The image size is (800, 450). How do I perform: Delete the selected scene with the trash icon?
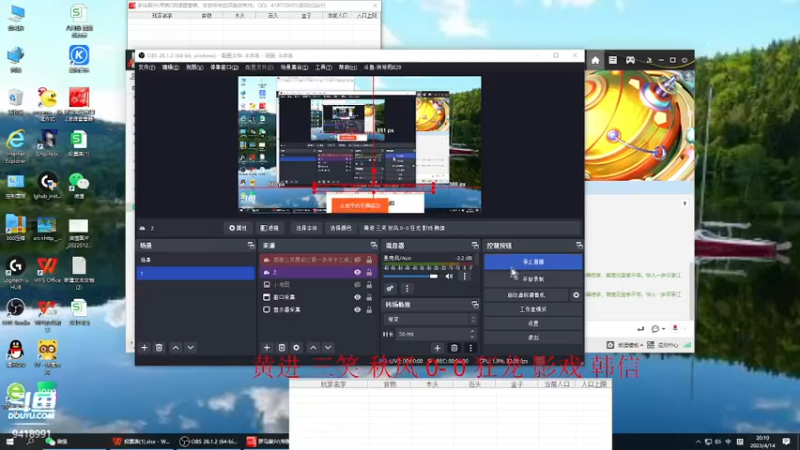pos(159,348)
